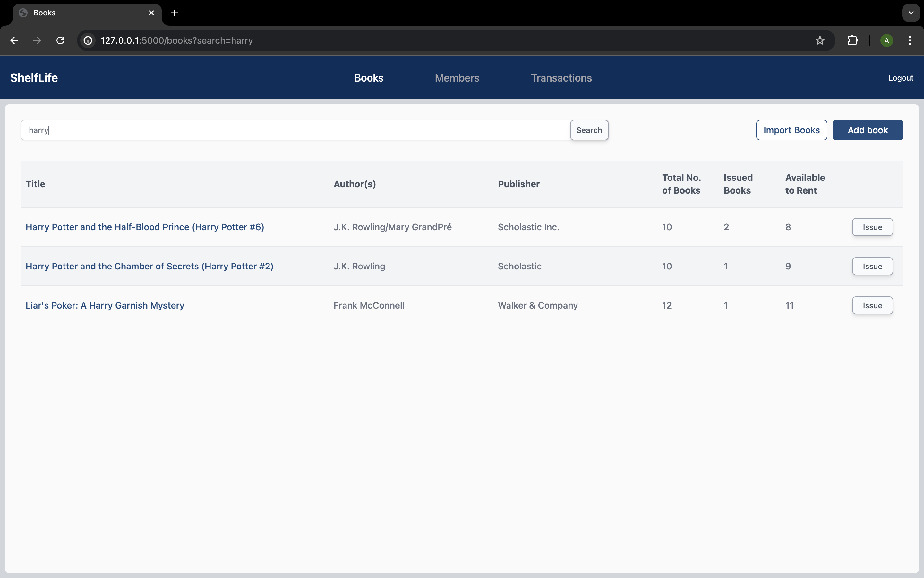Click the Add book button
924x578 pixels.
click(x=868, y=130)
